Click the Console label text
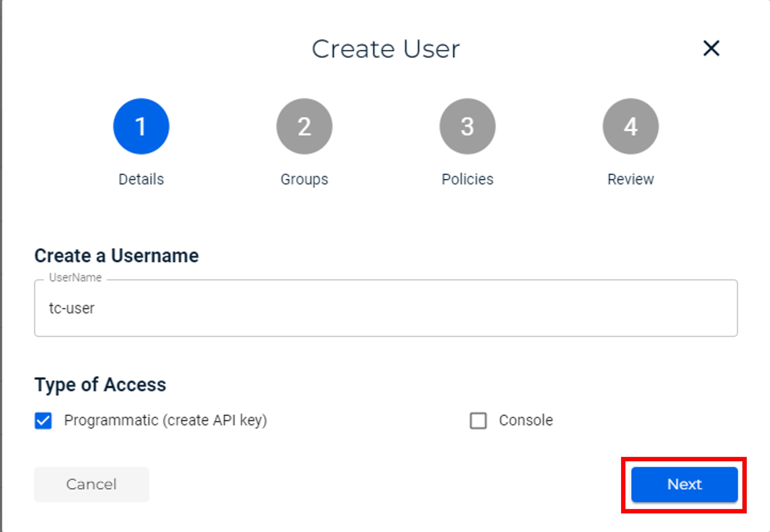Image resolution: width=770 pixels, height=532 pixels. (x=526, y=421)
